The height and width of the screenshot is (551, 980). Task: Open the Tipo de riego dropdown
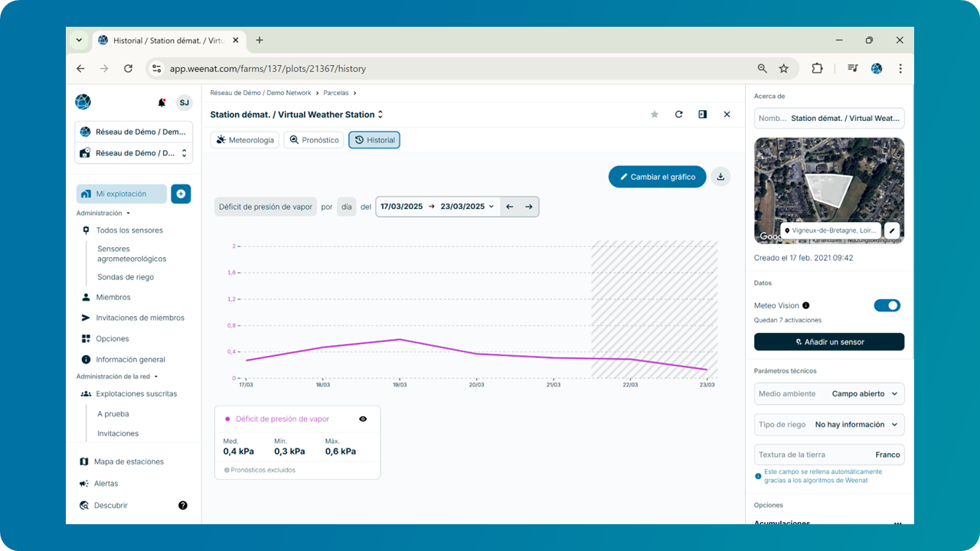pyautogui.click(x=829, y=425)
